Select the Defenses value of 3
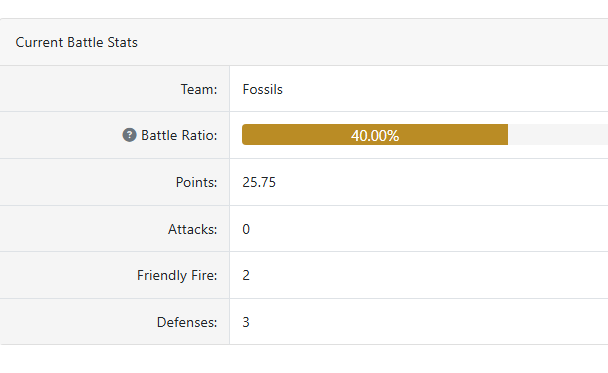The width and height of the screenshot is (608, 373). 246,322
